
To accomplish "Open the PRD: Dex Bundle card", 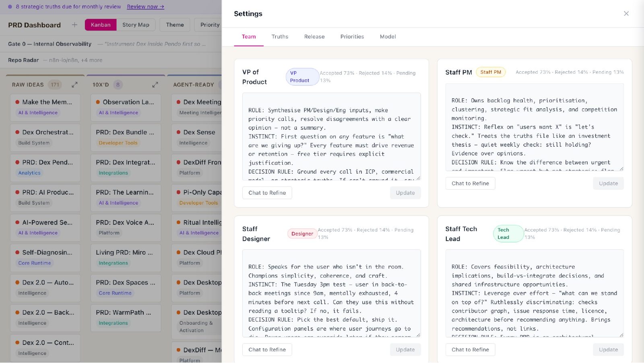I will tap(126, 138).
